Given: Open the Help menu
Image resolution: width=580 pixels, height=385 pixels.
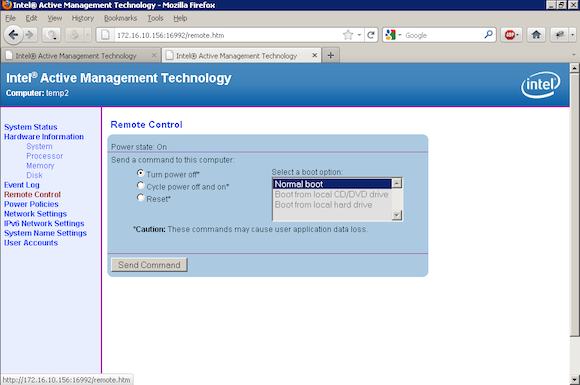Looking at the screenshot, I should [x=180, y=18].
